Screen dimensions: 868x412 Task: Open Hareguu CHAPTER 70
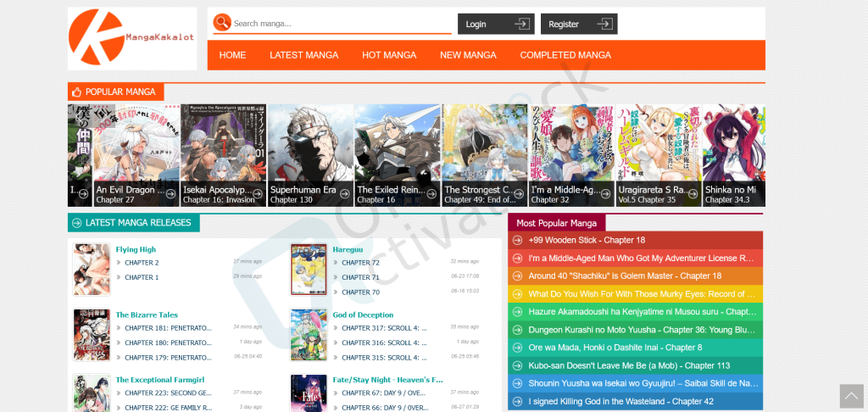(360, 292)
